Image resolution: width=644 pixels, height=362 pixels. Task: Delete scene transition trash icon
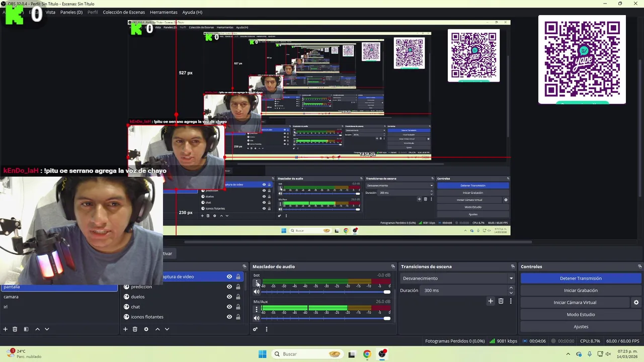[501, 301]
